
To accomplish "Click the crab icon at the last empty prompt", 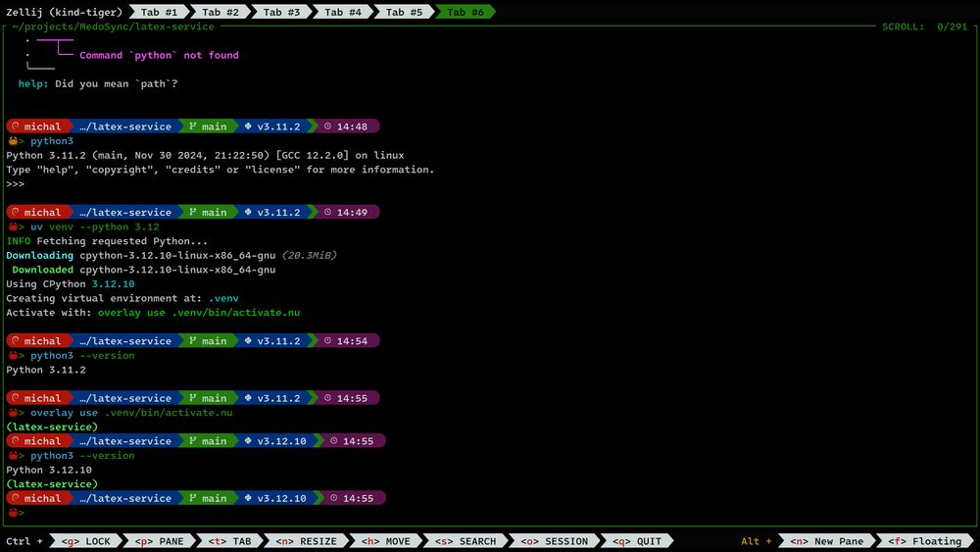I will point(13,512).
